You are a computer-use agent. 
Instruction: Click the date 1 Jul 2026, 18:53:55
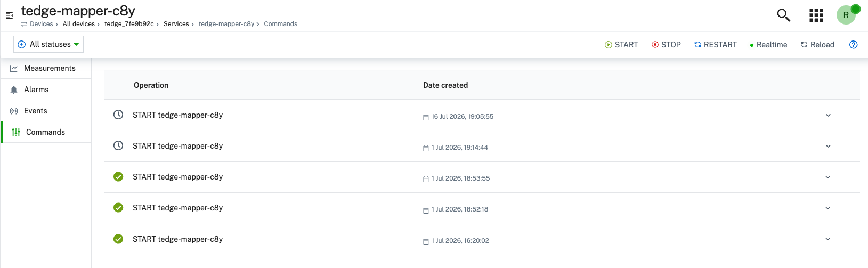click(461, 178)
